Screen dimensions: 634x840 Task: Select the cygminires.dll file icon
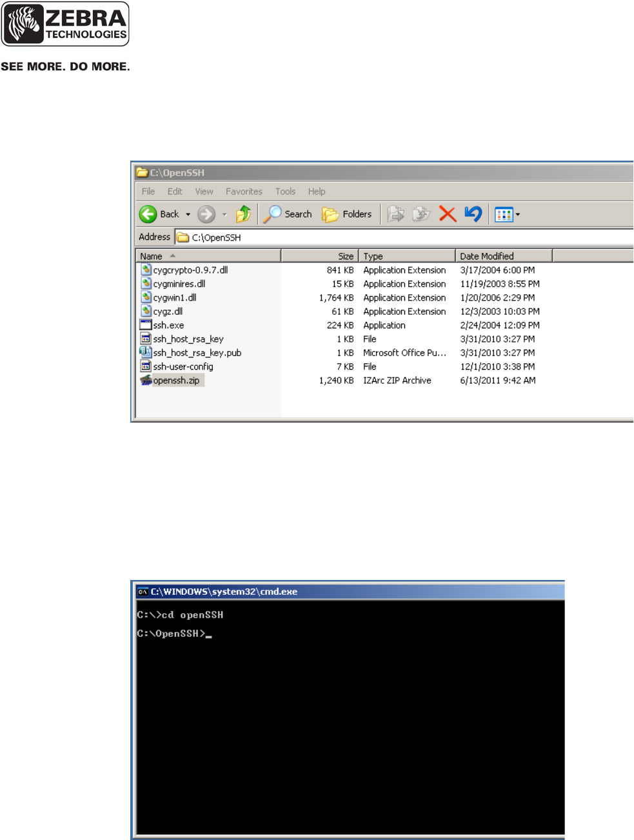[146, 283]
